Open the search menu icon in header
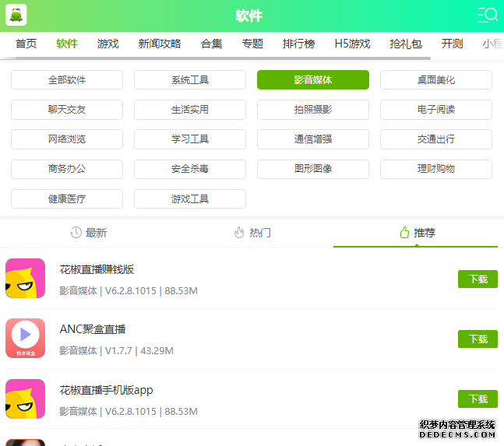The image size is (504, 446). pyautogui.click(x=488, y=15)
